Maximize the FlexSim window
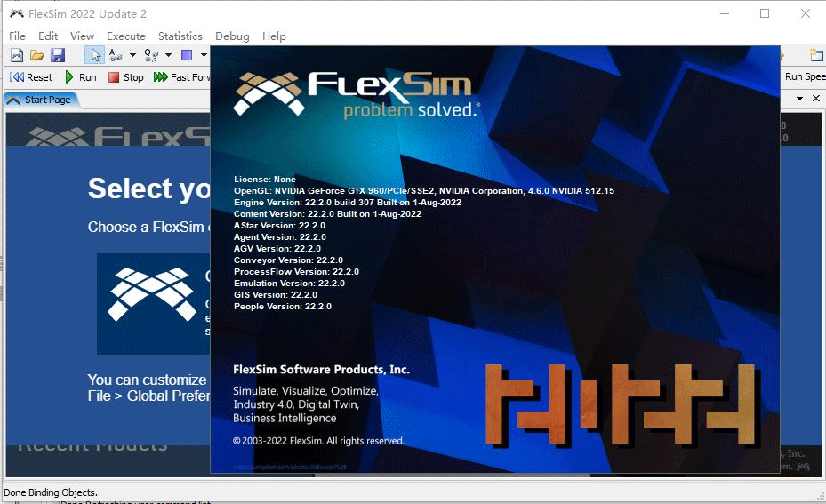This screenshot has height=504, width=826. 765,13
